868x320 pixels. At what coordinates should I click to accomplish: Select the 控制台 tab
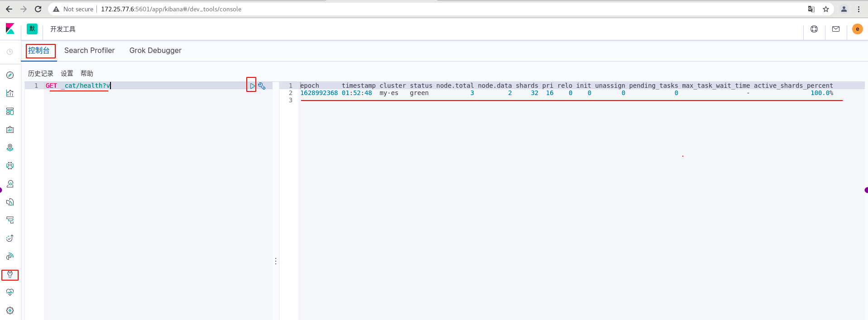click(39, 50)
